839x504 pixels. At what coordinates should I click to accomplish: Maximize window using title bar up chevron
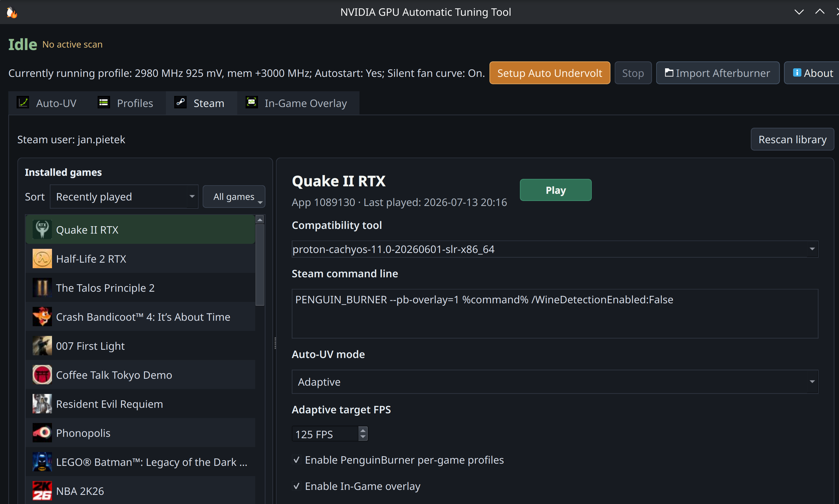coord(820,12)
